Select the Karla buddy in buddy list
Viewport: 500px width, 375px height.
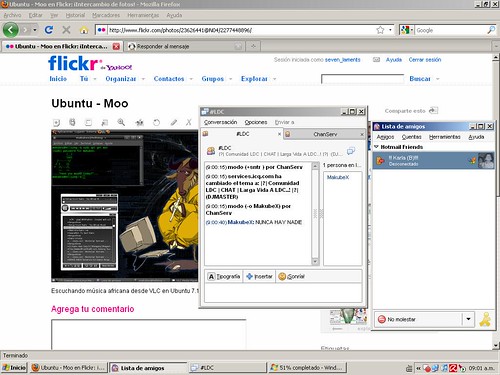click(433, 160)
